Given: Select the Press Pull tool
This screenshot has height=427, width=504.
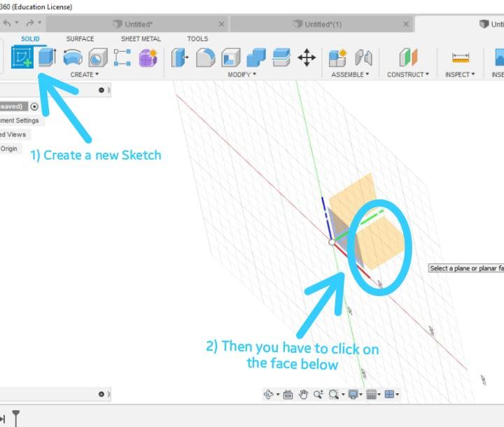Looking at the screenshot, I should point(180,57).
